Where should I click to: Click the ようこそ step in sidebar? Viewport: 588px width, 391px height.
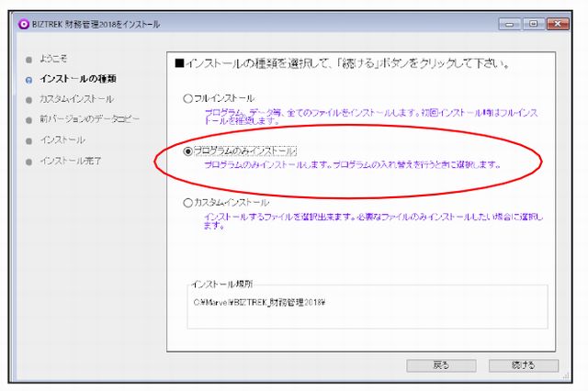pos(53,59)
